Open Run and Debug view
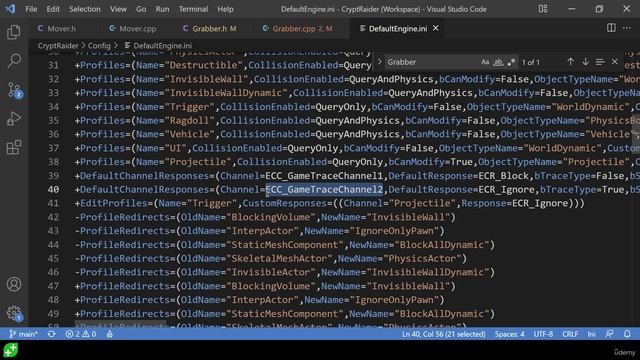Viewport: 640px width, 360px height. 14,119
